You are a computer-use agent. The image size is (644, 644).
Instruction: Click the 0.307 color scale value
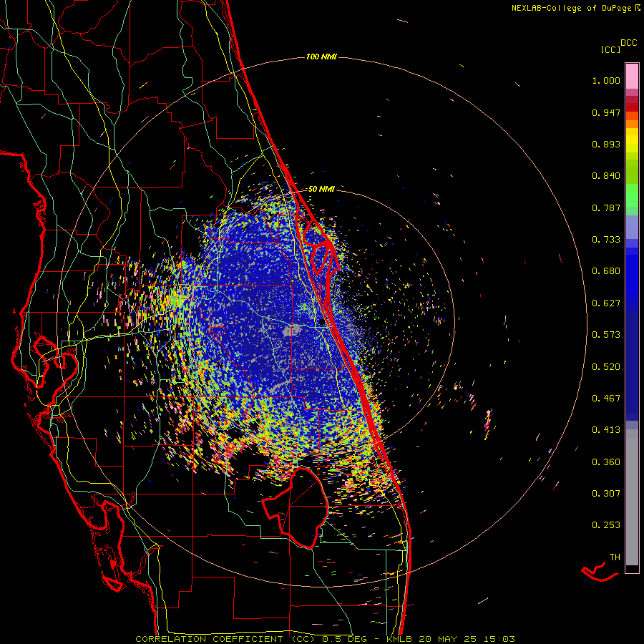pyautogui.click(x=606, y=494)
